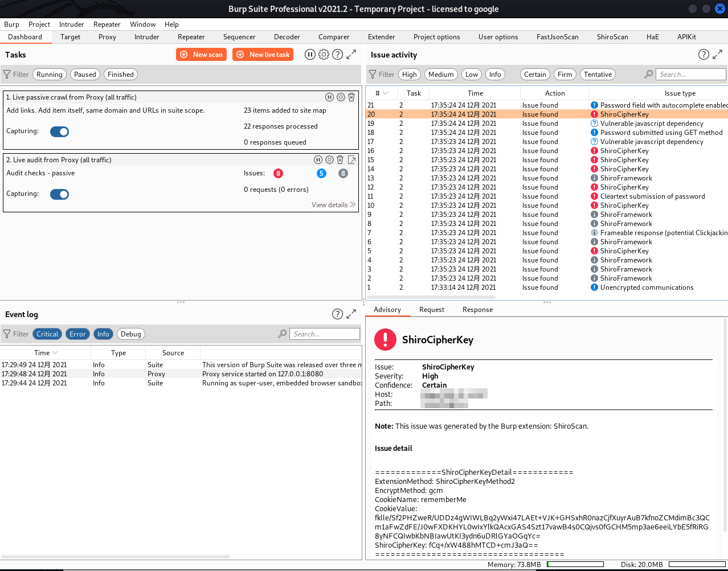Open the Response tab of the issue

477,309
